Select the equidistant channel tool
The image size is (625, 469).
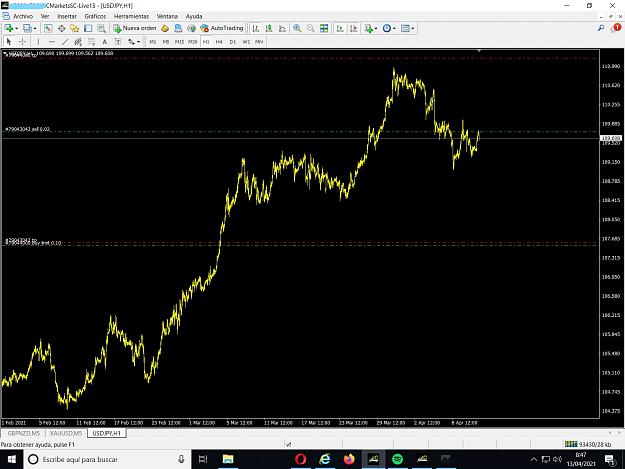point(78,41)
